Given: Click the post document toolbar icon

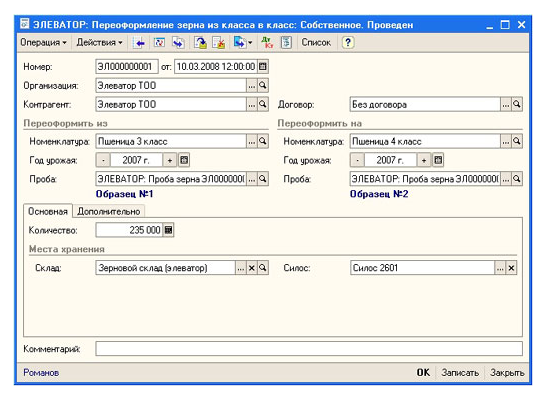Looking at the screenshot, I should (x=201, y=43).
